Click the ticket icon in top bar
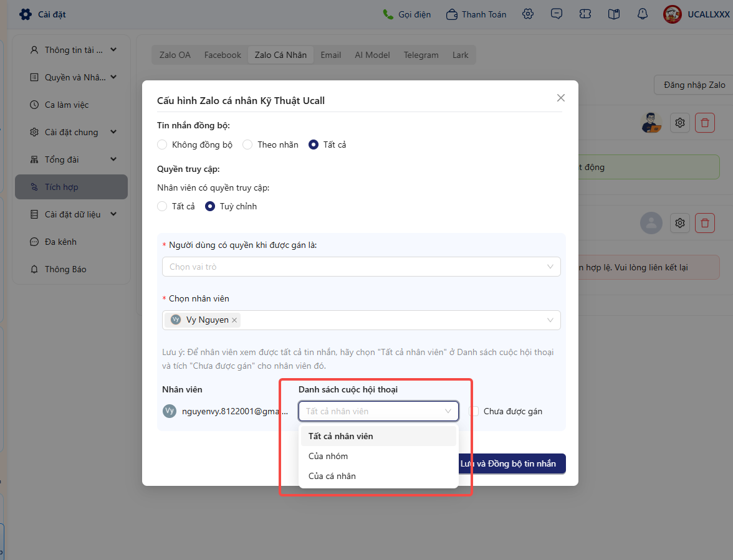 (585, 14)
